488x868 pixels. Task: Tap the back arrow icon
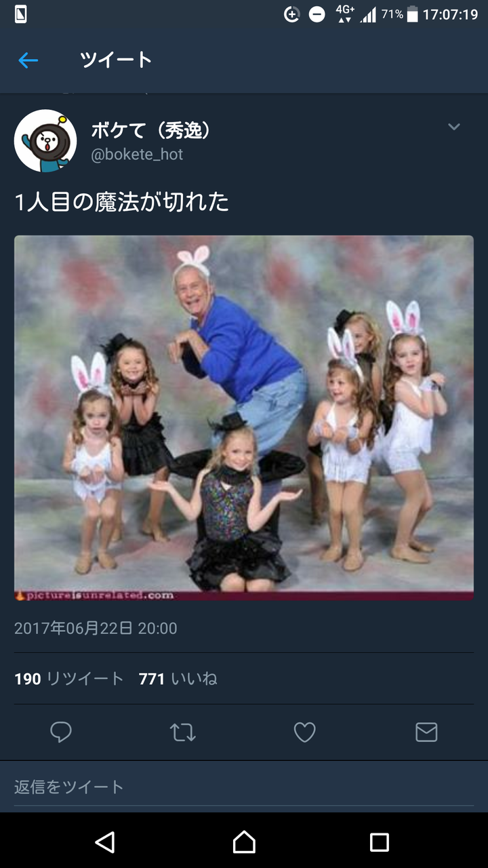(28, 60)
